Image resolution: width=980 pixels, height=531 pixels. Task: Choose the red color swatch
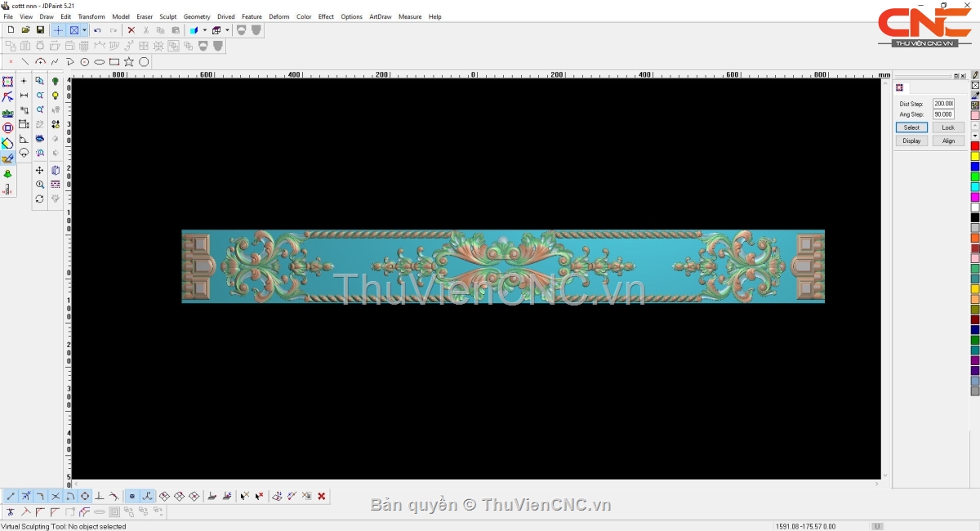point(974,146)
